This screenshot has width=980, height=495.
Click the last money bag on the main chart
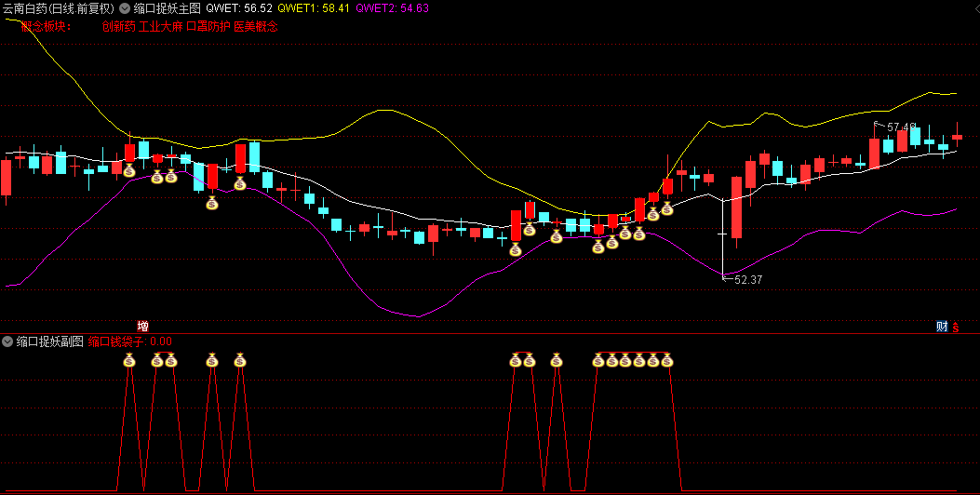click(667, 208)
